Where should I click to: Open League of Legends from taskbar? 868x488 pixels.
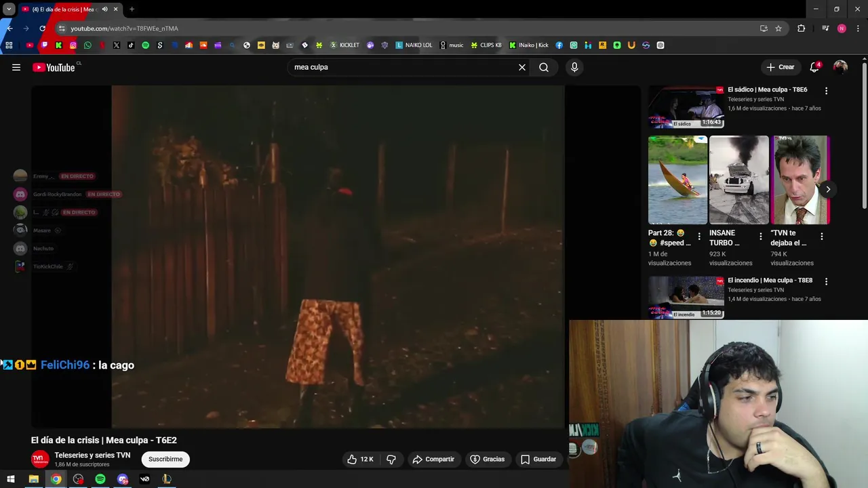pos(167,479)
